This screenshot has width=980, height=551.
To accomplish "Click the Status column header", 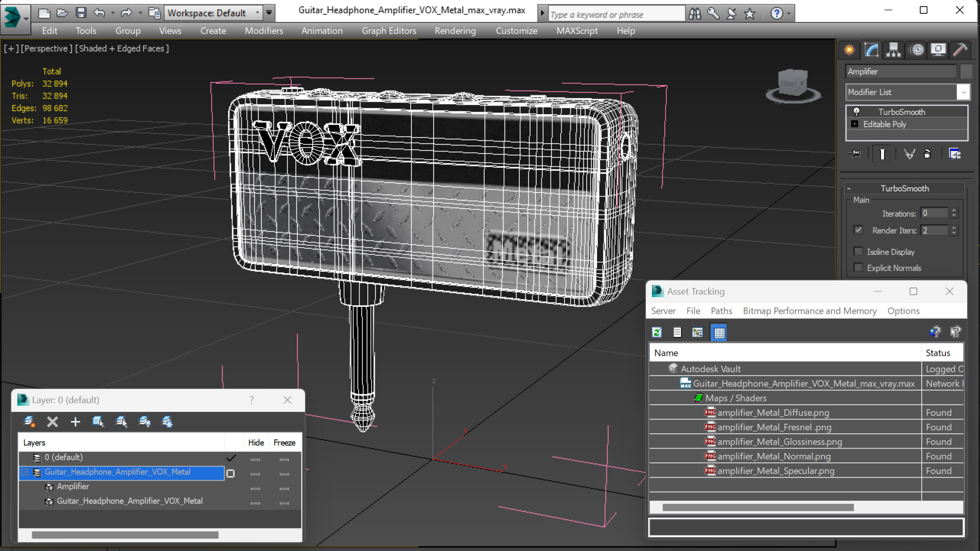I will pyautogui.click(x=942, y=353).
